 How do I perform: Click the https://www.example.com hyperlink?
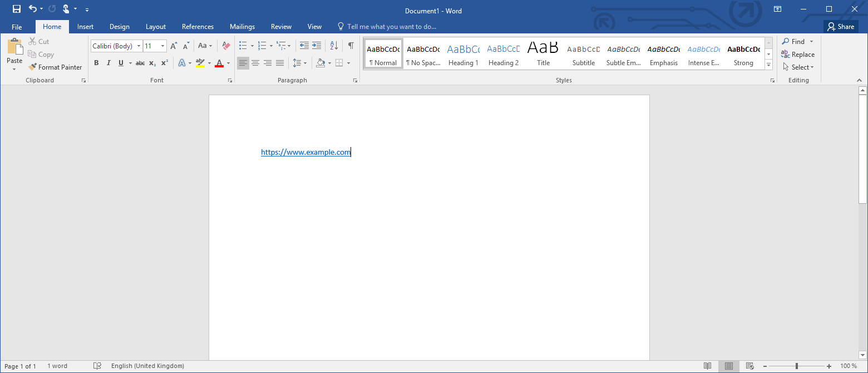coord(305,151)
